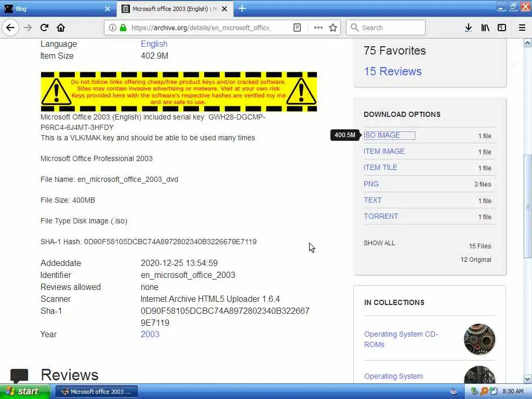Open the PNG download option

[371, 184]
